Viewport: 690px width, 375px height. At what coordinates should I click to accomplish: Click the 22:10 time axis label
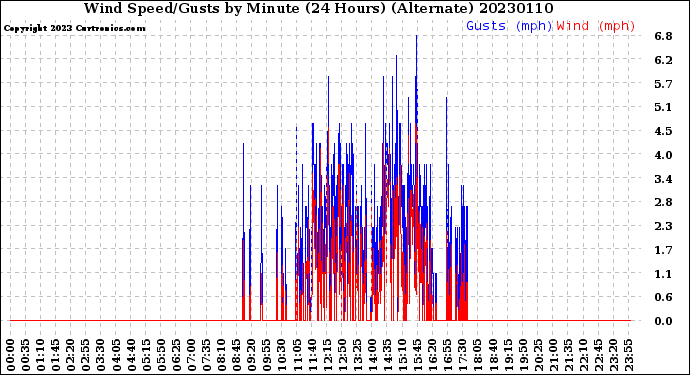point(583,355)
